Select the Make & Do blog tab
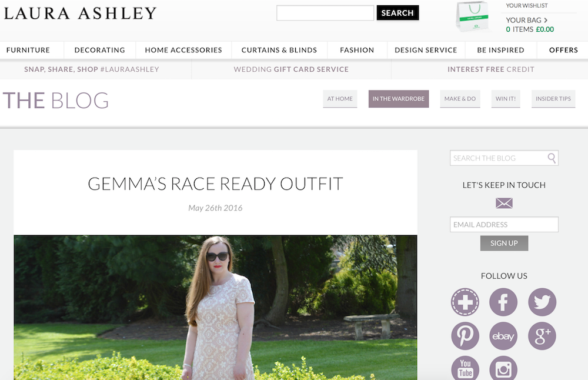 [x=460, y=99]
